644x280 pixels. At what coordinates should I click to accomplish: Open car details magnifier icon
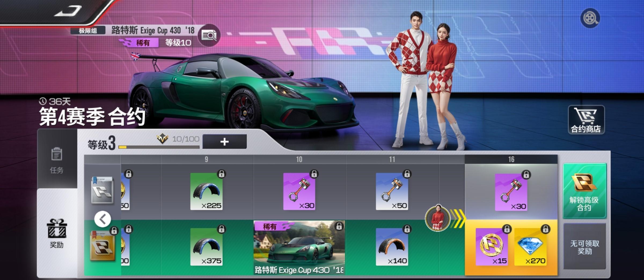pos(209,35)
